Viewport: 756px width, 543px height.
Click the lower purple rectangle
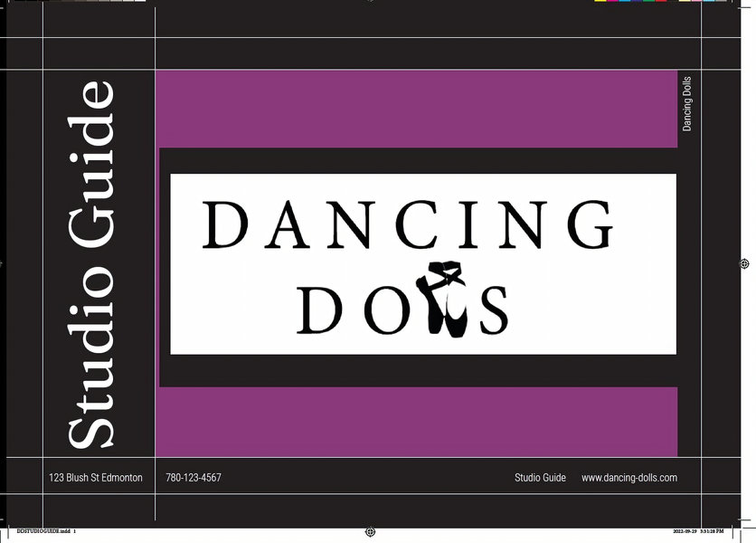click(x=416, y=421)
